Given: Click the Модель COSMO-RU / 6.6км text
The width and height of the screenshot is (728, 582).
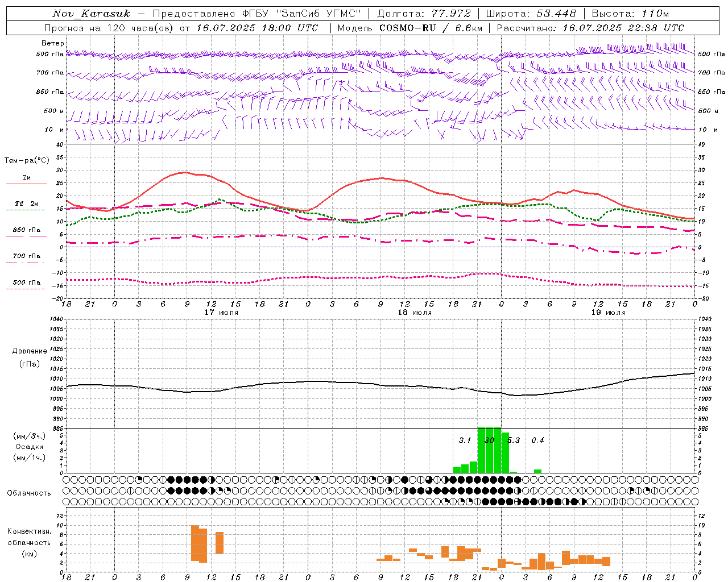Looking at the screenshot, I should [410, 28].
